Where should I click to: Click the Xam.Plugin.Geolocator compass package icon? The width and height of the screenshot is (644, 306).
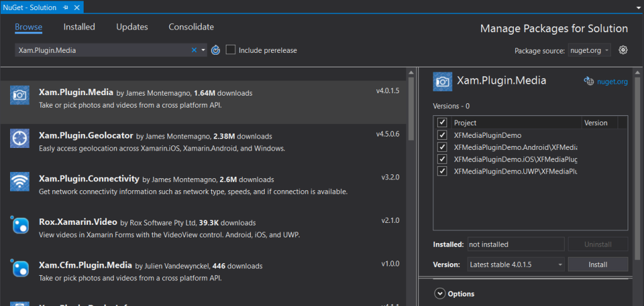point(19,138)
